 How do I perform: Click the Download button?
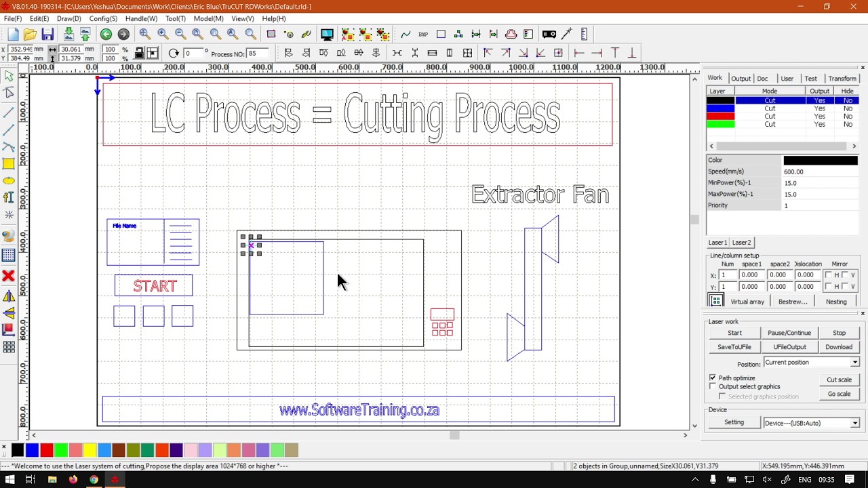click(x=839, y=347)
